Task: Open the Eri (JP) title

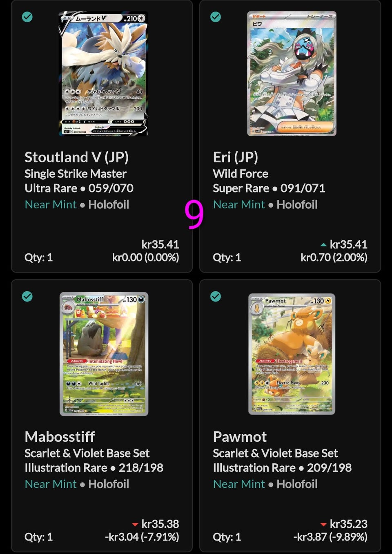Action: click(x=236, y=157)
